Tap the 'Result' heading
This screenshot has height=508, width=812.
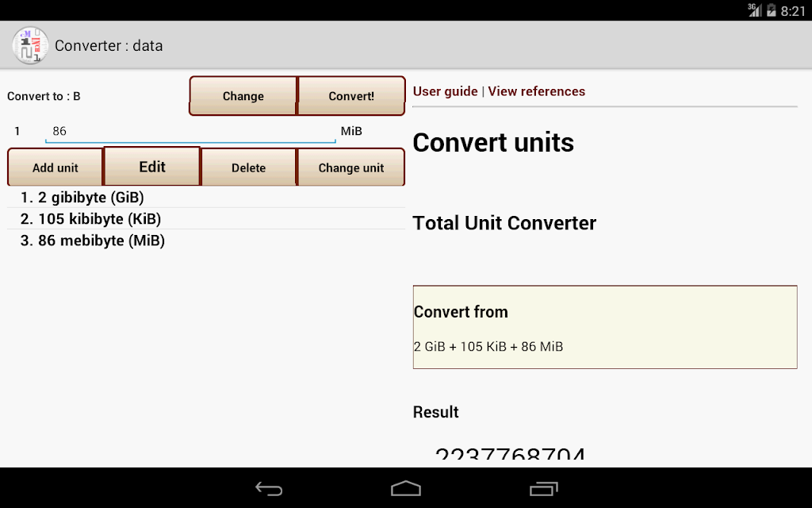click(x=435, y=412)
